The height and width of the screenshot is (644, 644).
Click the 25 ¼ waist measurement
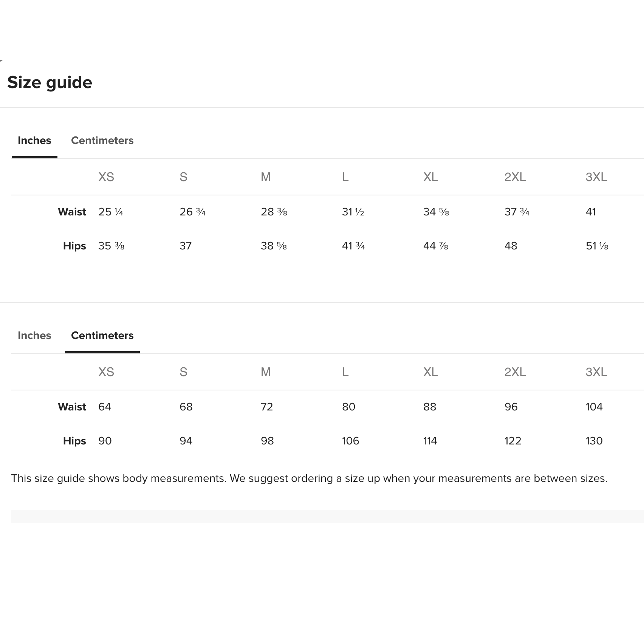(x=111, y=212)
